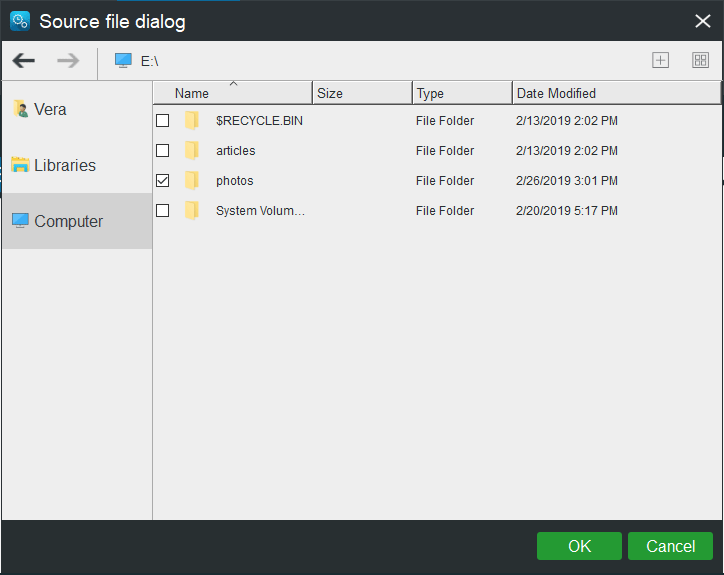This screenshot has height=575, width=724.
Task: Switch view using grid icon
Action: [x=700, y=60]
